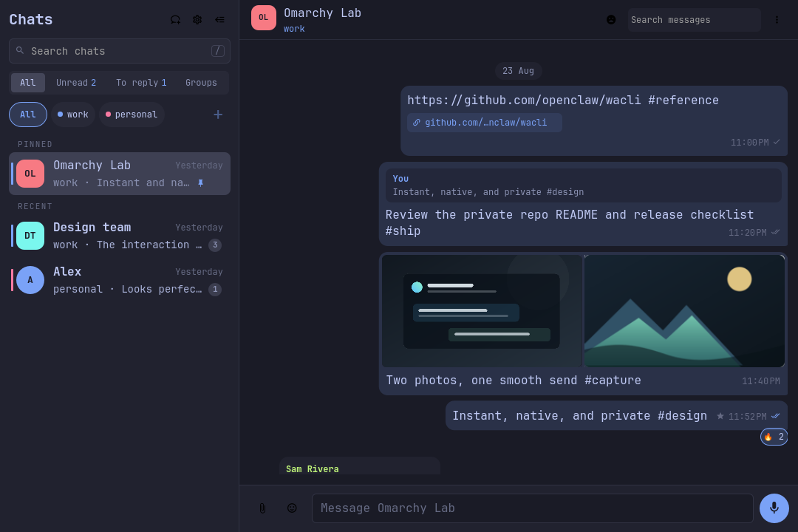Click PINNED section label
Viewport: 798px width, 532px height.
coord(35,145)
